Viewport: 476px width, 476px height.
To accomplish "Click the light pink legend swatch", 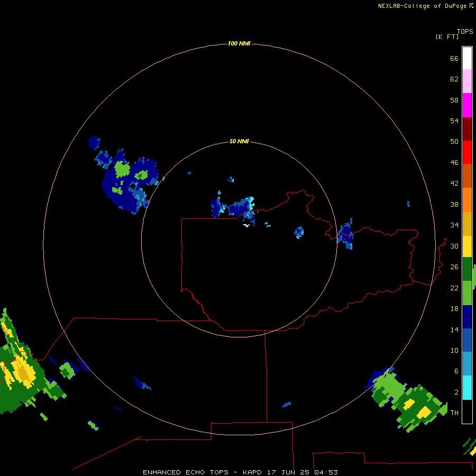I will [x=467, y=81].
